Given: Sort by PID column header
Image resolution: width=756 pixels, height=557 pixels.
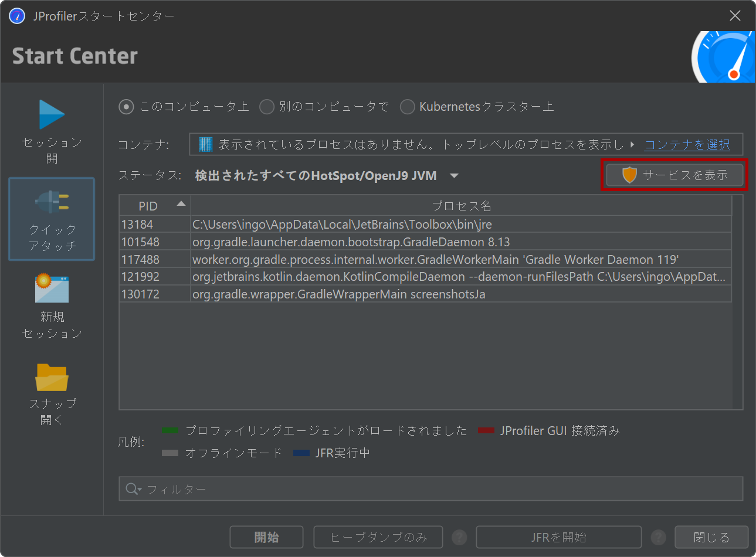Looking at the screenshot, I should (155, 206).
